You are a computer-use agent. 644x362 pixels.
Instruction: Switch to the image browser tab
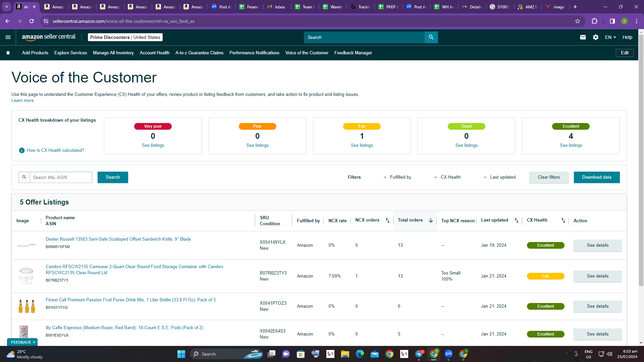click(555, 7)
